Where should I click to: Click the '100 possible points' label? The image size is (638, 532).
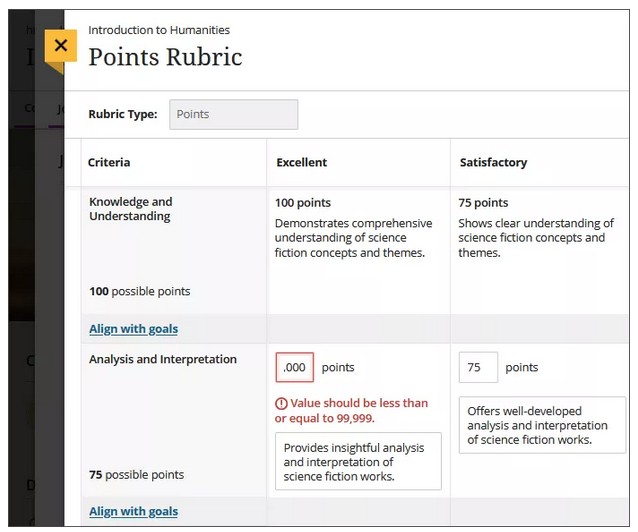pyautogui.click(x=139, y=291)
